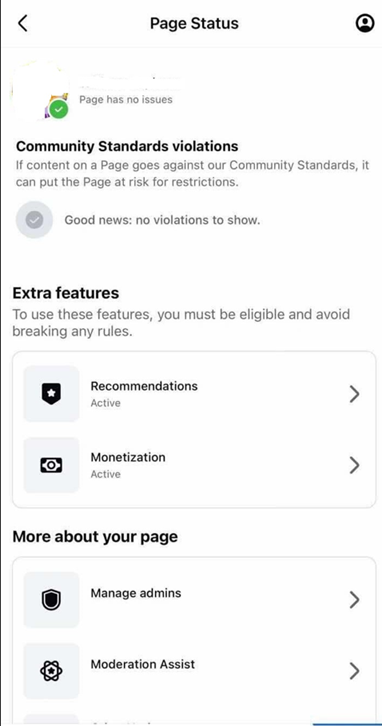This screenshot has height=726, width=382.
Task: Tap the Community Standards violations heading
Action: tap(127, 147)
